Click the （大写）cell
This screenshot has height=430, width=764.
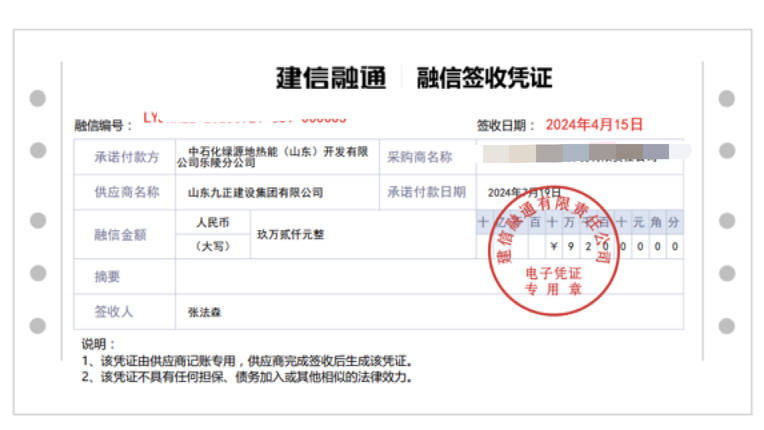[213, 246]
